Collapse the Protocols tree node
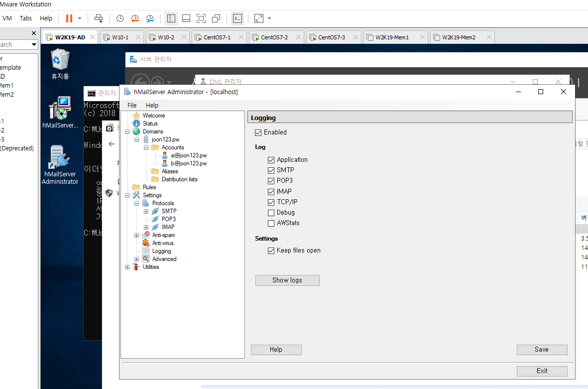This screenshot has width=588, height=389. (136, 203)
